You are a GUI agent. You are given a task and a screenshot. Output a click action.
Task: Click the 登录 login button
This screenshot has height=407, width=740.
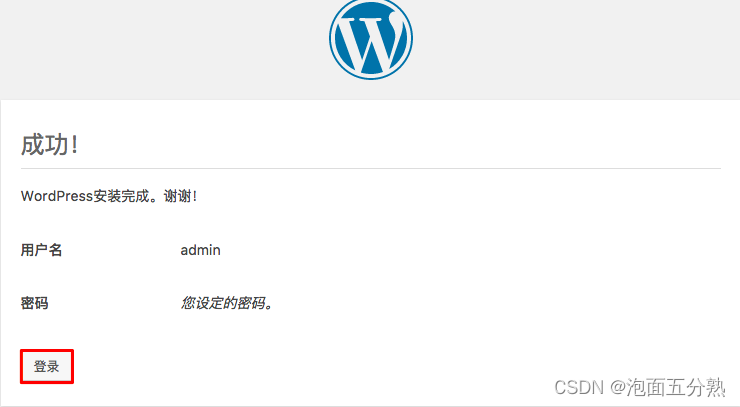click(x=47, y=366)
